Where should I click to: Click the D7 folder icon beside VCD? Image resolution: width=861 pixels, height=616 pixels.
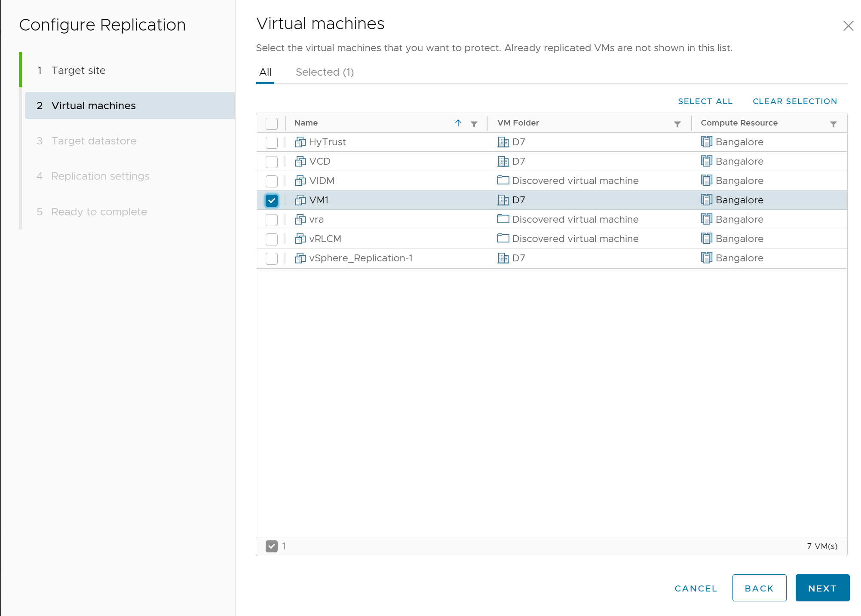tap(503, 161)
